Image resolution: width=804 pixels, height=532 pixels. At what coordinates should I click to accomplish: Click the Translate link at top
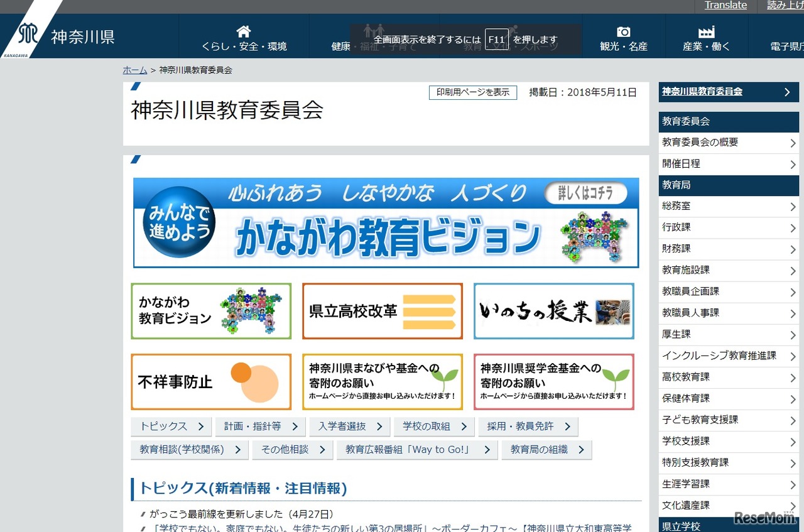click(725, 6)
